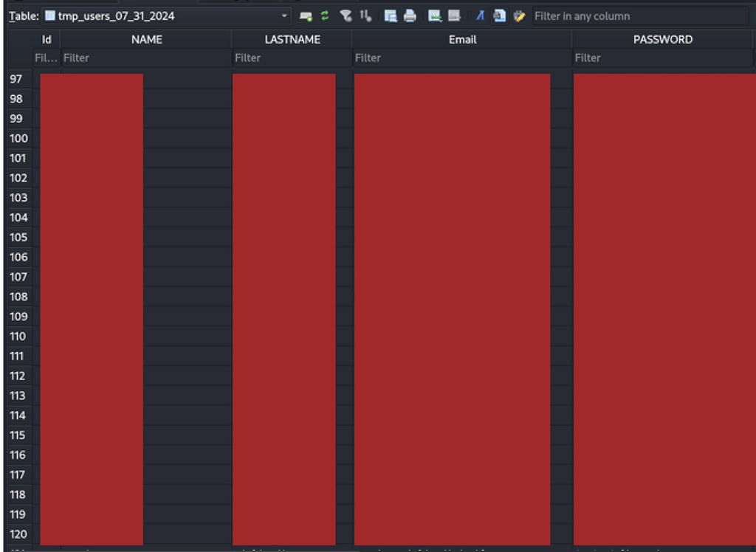Select row 118 header
The image size is (756, 552).
(x=19, y=494)
